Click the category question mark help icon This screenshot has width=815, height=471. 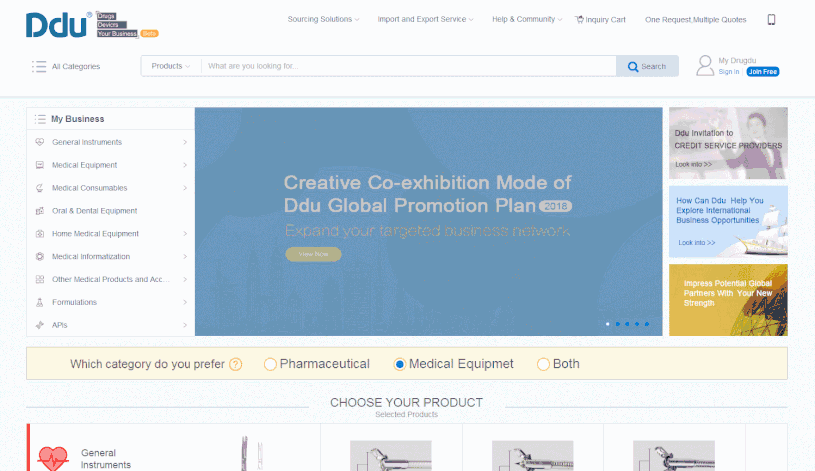pyautogui.click(x=236, y=364)
